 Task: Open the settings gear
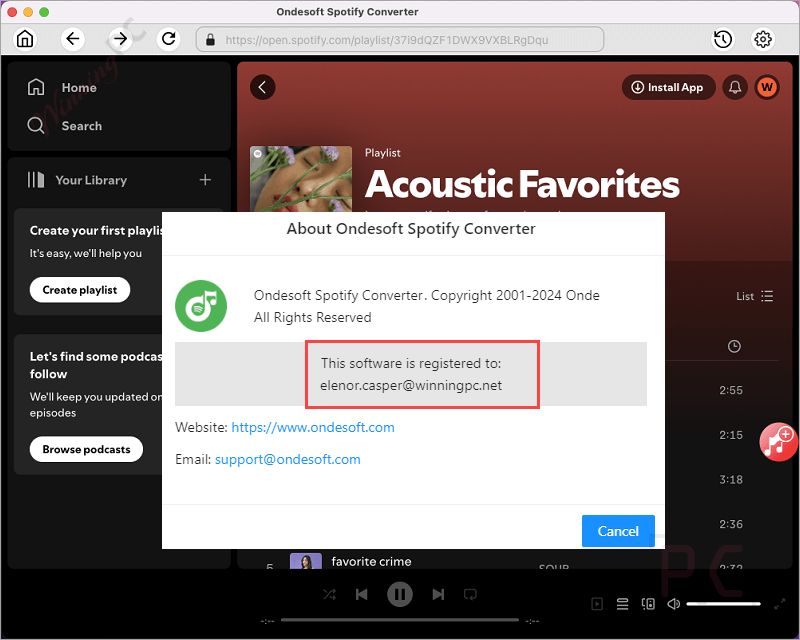[763, 39]
